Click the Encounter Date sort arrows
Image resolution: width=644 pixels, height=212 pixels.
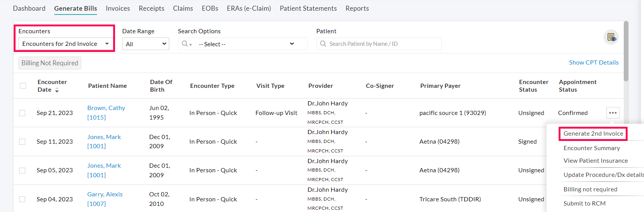[x=57, y=90]
